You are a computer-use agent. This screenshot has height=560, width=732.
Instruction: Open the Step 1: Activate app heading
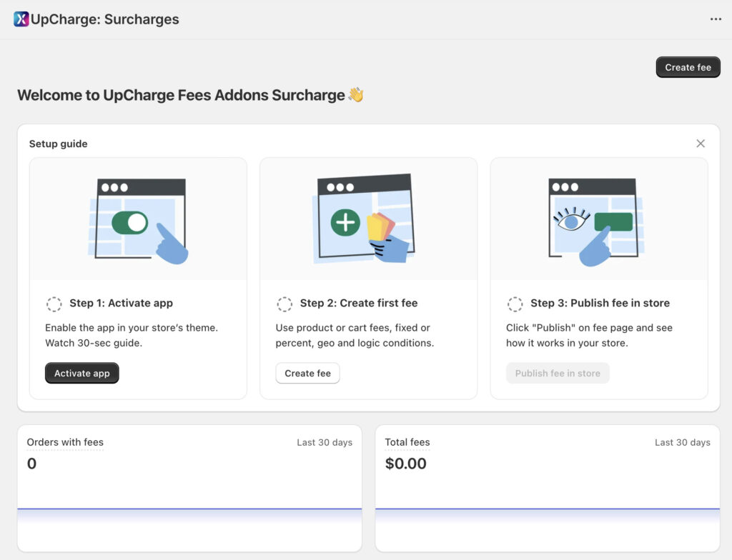point(121,303)
